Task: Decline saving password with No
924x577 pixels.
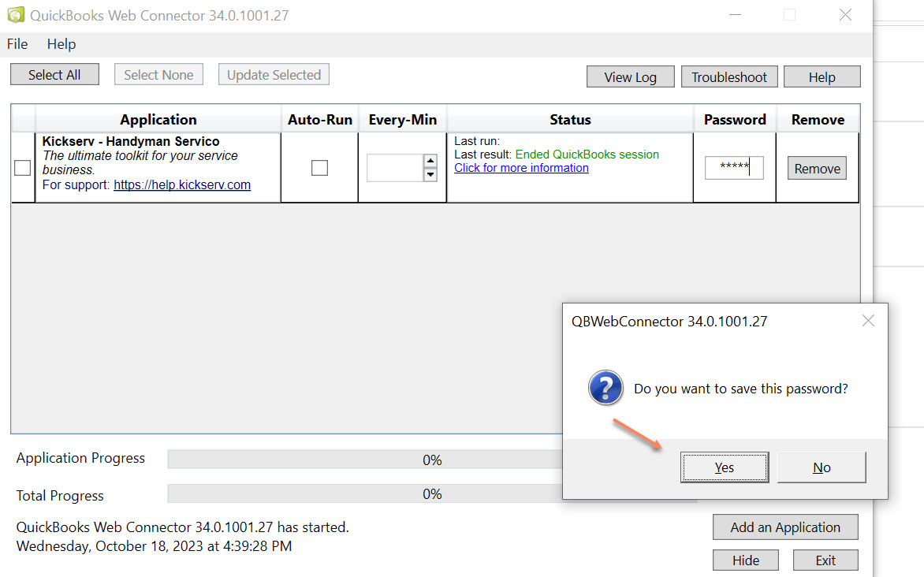Action: (x=822, y=467)
